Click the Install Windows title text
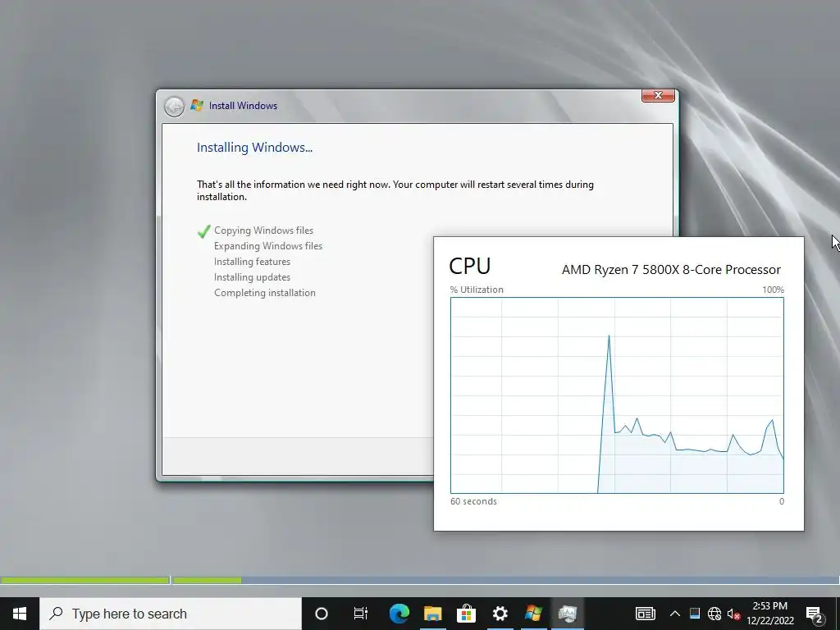Screen dimensions: 840x630 tap(243, 106)
